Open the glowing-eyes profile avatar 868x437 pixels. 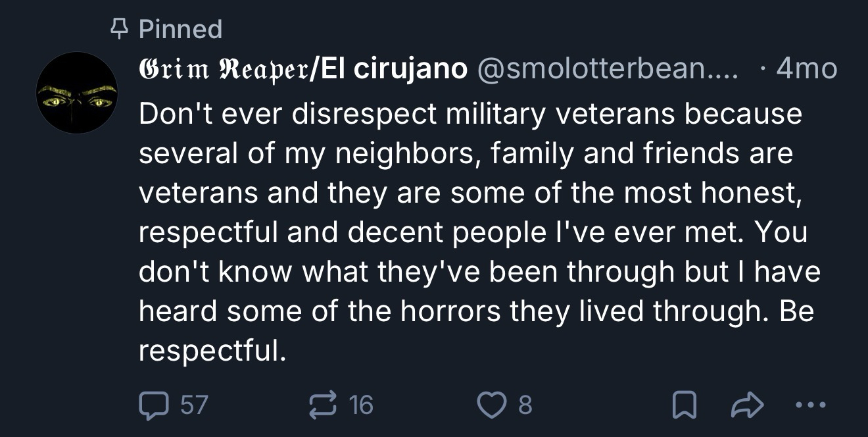(x=76, y=93)
